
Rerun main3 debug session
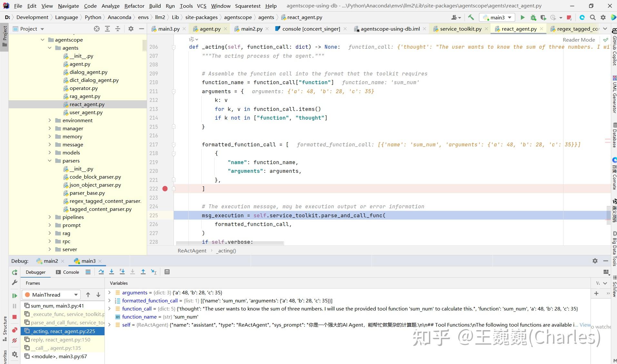coord(15,272)
